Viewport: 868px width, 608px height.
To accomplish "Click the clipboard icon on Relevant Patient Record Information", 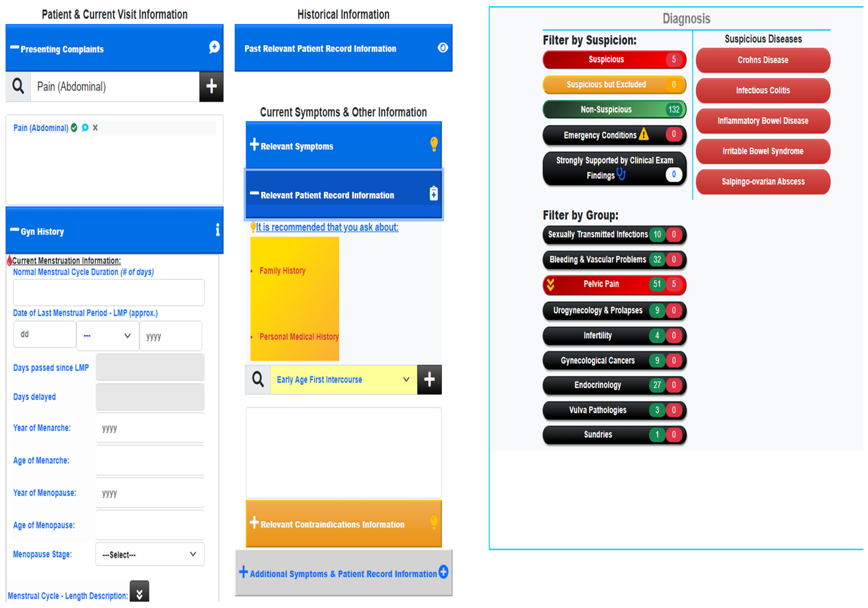I will [x=434, y=193].
